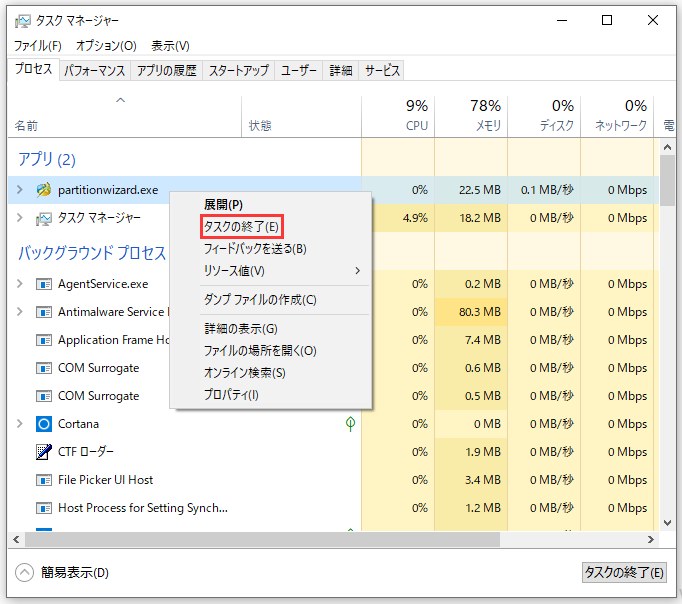Expand the Cortana row chevron
Viewport: 682px width, 604px height.
pos(20,424)
